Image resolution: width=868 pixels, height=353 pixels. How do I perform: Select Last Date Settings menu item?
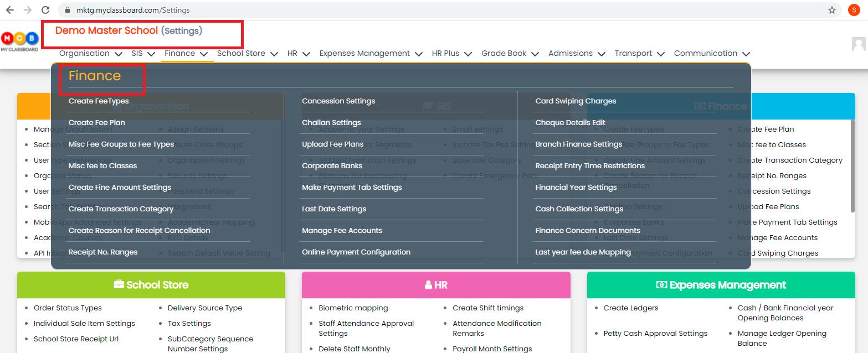point(334,209)
